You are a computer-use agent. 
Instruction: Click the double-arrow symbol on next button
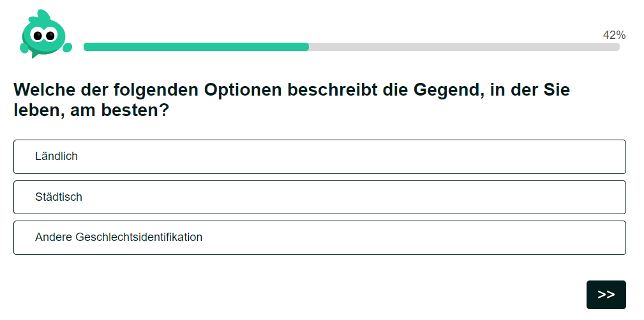click(x=606, y=295)
